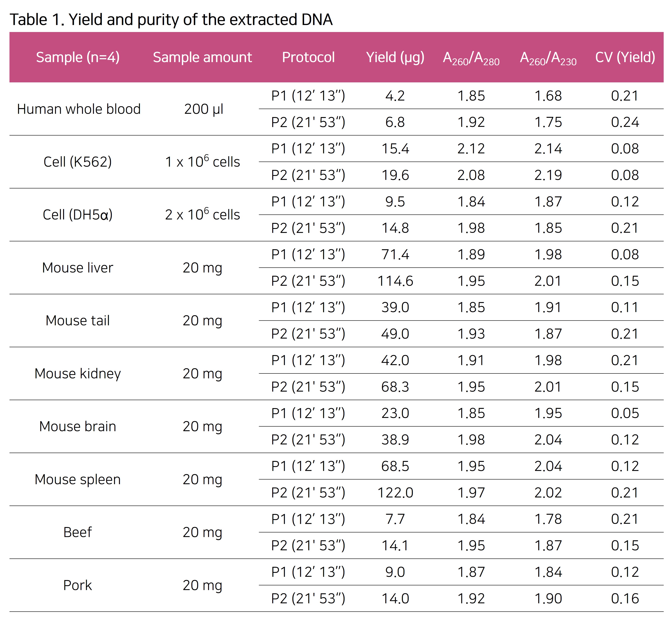The height and width of the screenshot is (627, 672).
Task: Select the "Mouse liver" row label
Action: [77, 268]
